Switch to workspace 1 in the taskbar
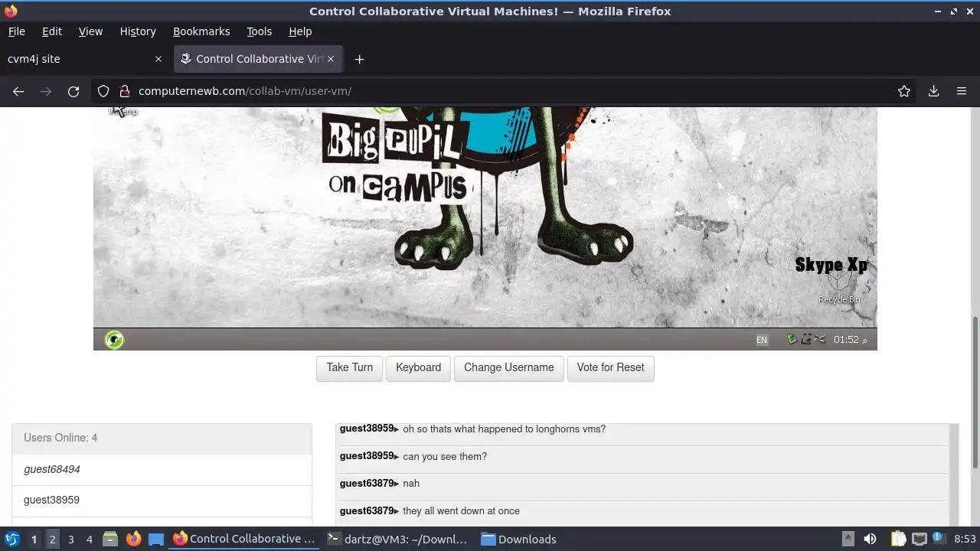Viewport: 980px width, 551px height. click(x=34, y=540)
